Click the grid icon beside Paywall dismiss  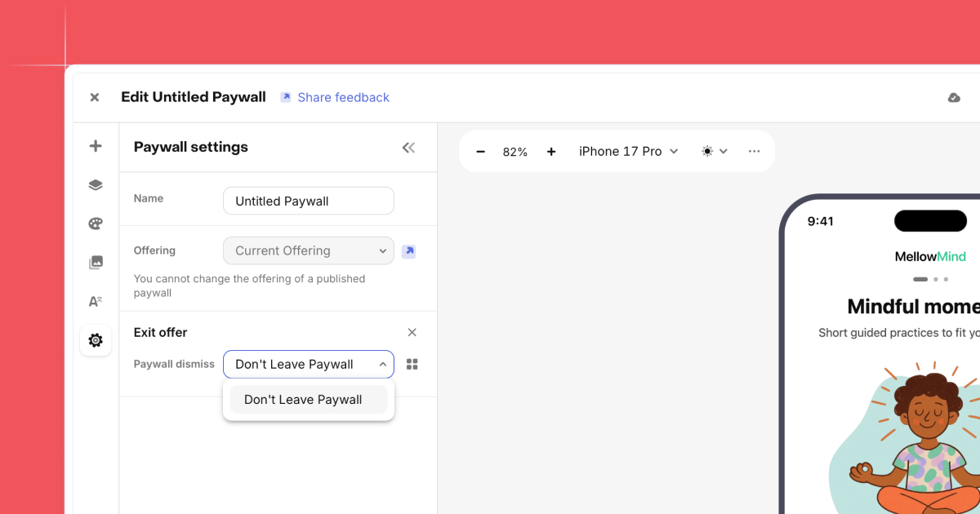(412, 364)
